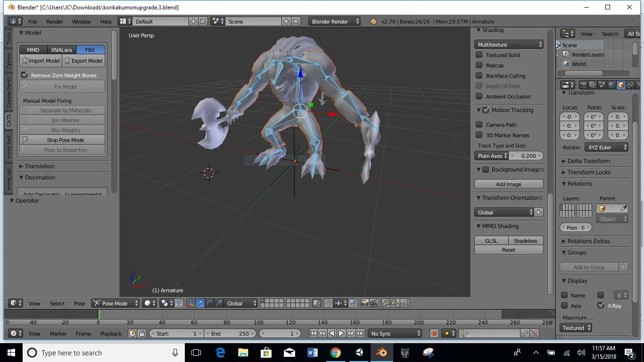
Task: Copy the current pose to buffer
Action: pos(386,304)
